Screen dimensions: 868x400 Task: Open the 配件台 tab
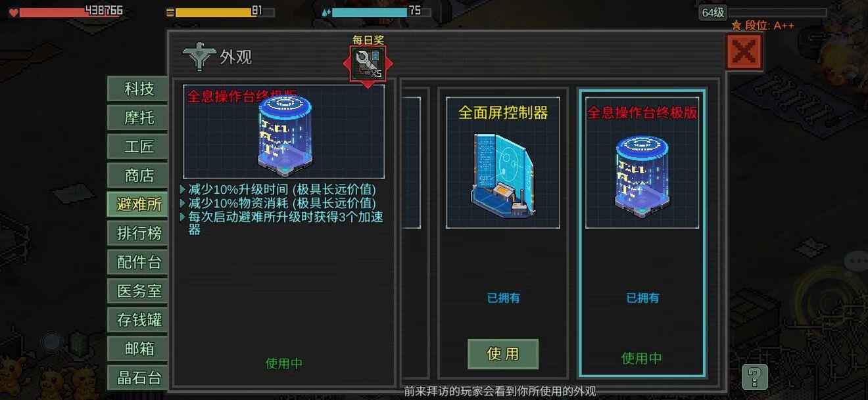[x=139, y=262]
